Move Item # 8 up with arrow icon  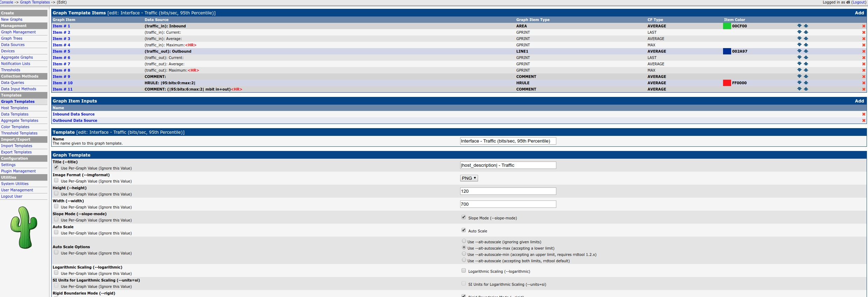[x=806, y=70]
